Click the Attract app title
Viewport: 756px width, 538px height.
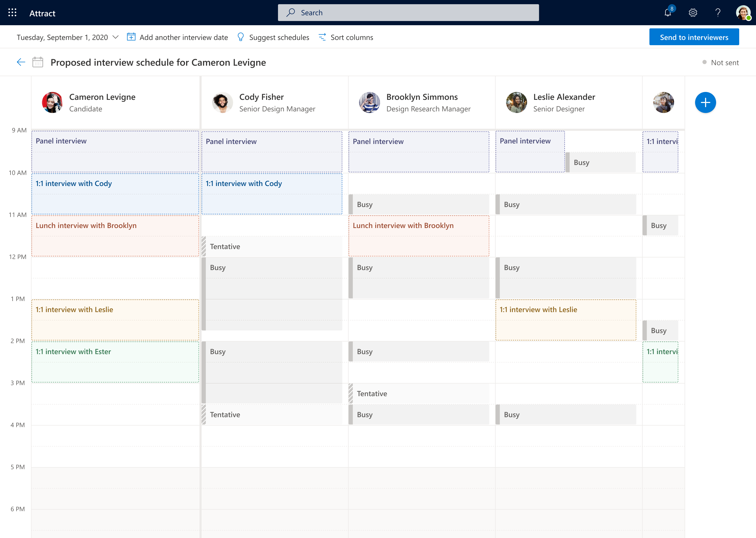point(42,13)
